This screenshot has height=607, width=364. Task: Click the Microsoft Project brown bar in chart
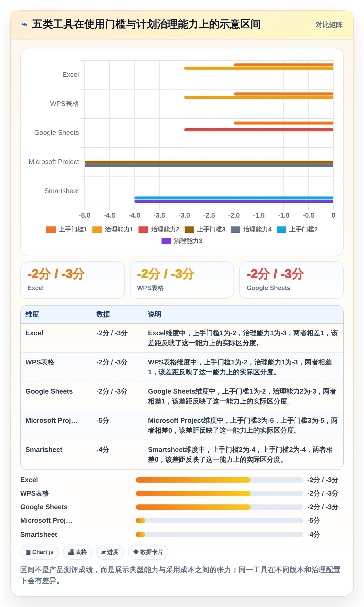click(x=209, y=162)
